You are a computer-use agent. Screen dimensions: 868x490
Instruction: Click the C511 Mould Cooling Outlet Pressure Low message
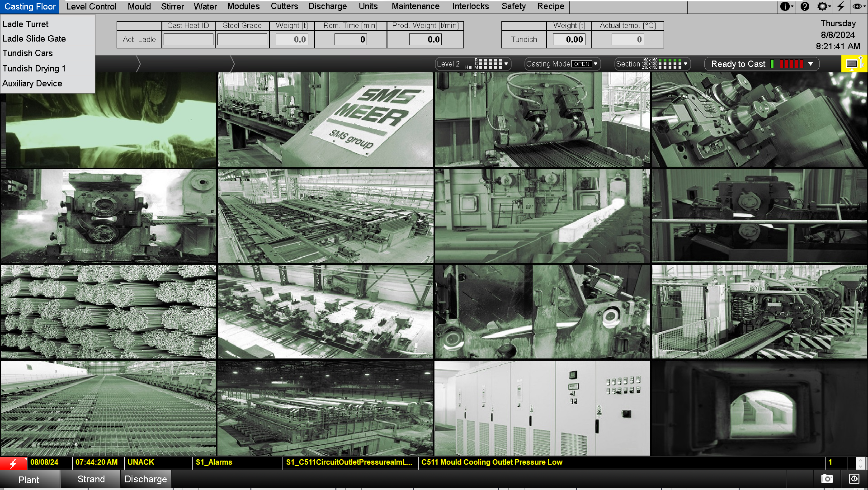(492, 462)
